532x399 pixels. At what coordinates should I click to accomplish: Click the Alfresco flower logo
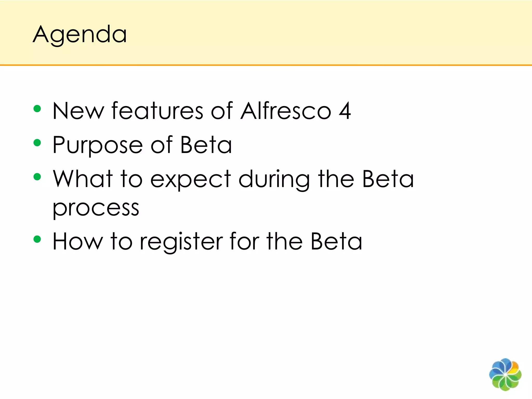click(x=505, y=375)
